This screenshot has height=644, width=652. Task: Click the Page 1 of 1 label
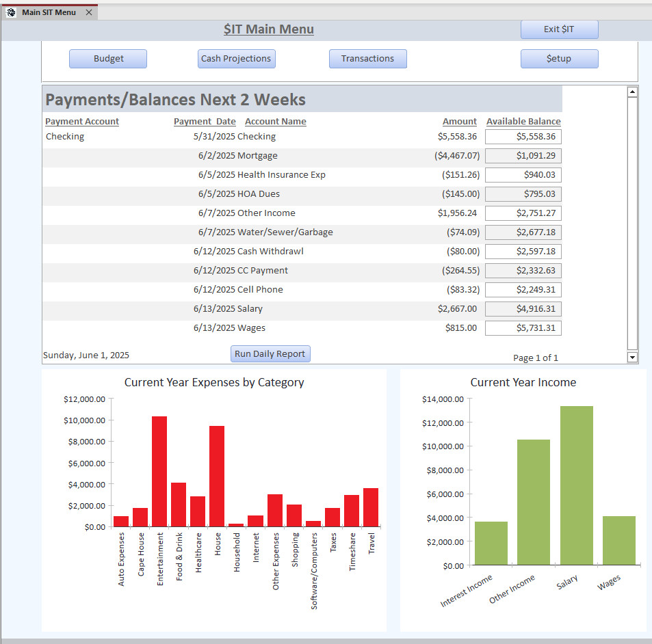[x=536, y=358]
